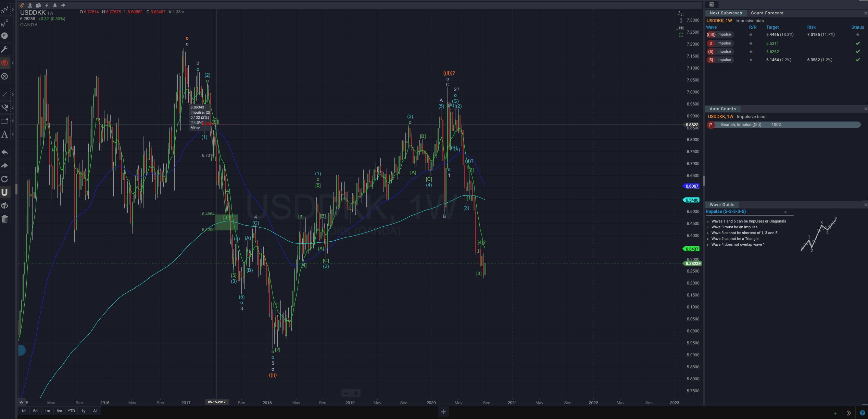Click the trash bin delete icon

(5, 219)
